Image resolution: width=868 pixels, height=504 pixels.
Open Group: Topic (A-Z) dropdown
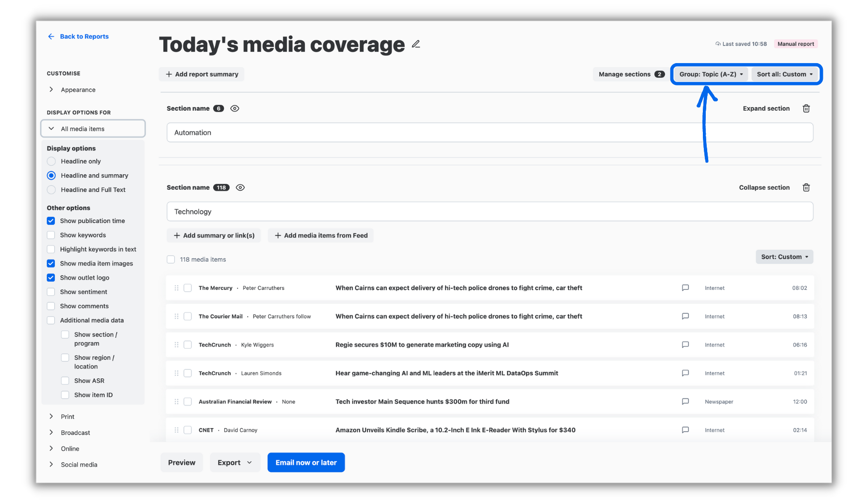pos(711,74)
